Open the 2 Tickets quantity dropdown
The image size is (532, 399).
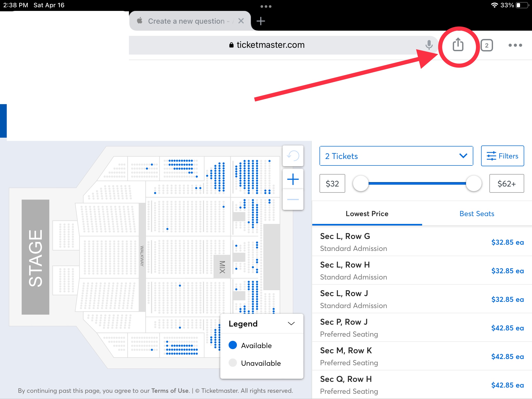pyautogui.click(x=396, y=156)
